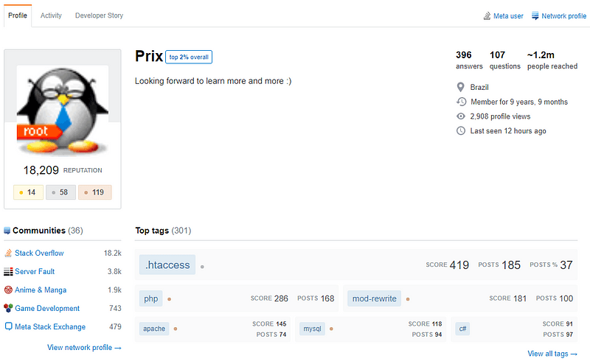Image resolution: width=590 pixels, height=364 pixels.
Task: Open the Meta Stack Exchange community link
Action: (x=50, y=326)
